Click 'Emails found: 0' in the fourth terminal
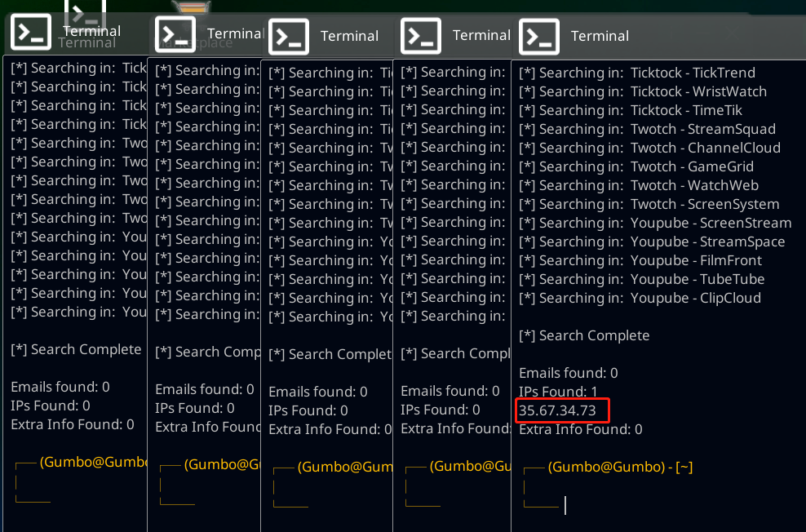This screenshot has width=806, height=532. point(449,391)
